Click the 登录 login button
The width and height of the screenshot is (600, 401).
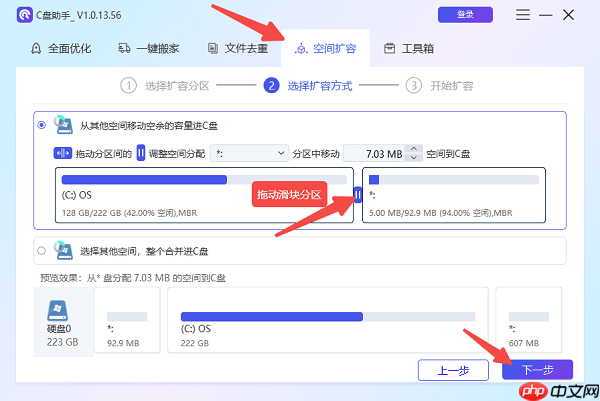pyautogui.click(x=465, y=15)
